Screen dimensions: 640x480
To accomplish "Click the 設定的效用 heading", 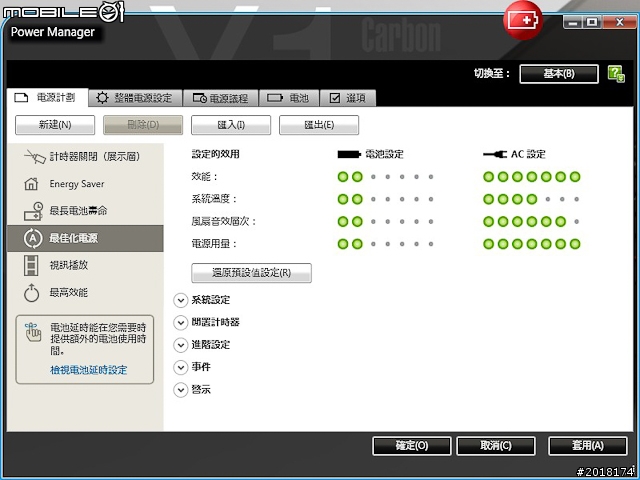I will coord(216,154).
